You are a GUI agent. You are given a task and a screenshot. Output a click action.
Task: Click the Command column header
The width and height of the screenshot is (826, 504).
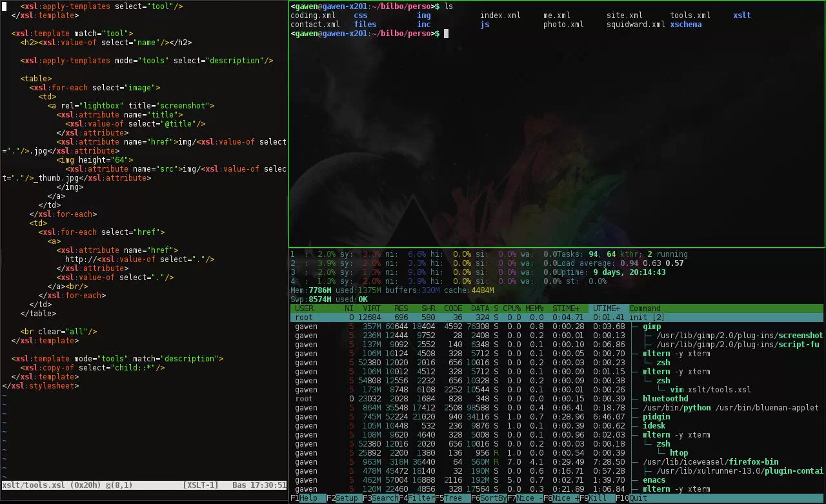coord(645,308)
